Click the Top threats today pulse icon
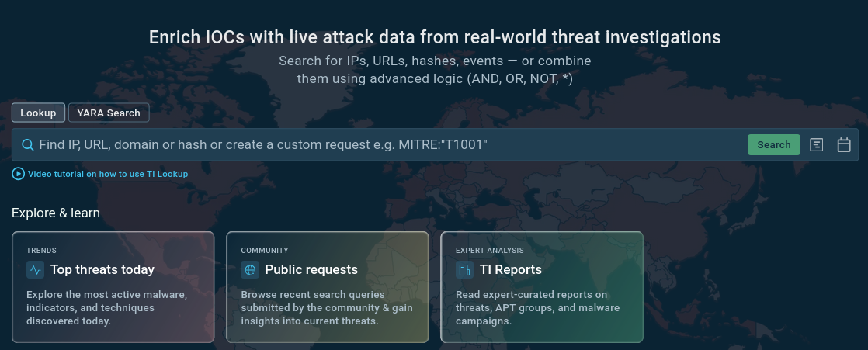The width and height of the screenshot is (868, 350). tap(35, 270)
